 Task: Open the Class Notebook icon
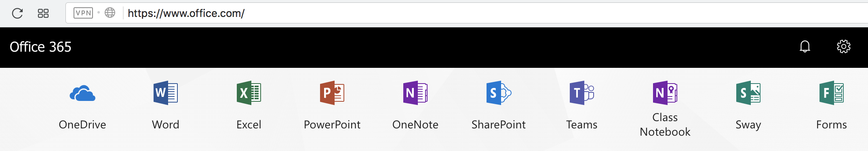(x=665, y=93)
